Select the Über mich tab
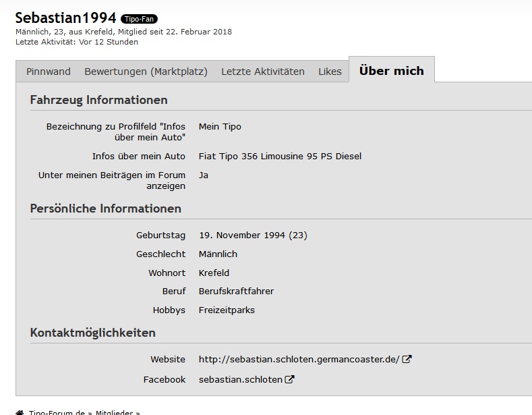The height and width of the screenshot is (415, 532). [391, 71]
